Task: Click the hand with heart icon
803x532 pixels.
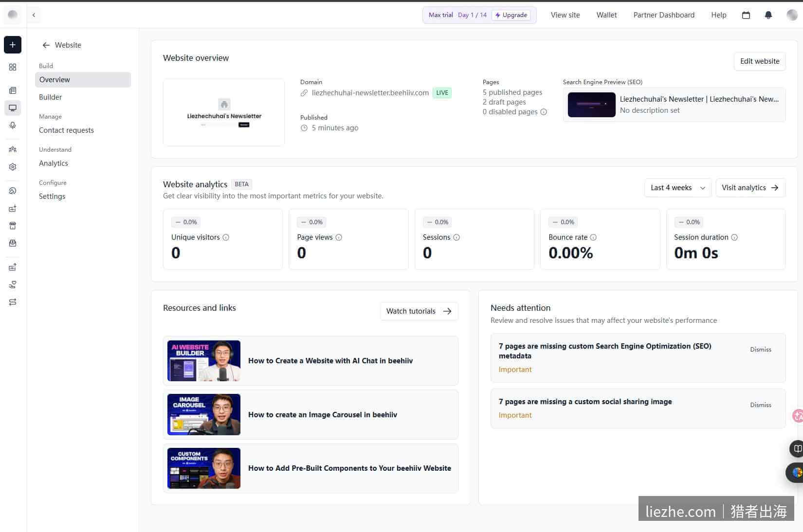Action: 13,284
